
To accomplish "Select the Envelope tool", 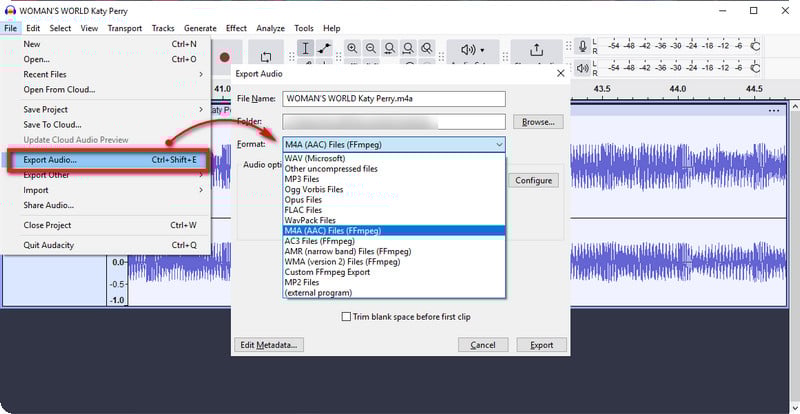I will point(324,48).
